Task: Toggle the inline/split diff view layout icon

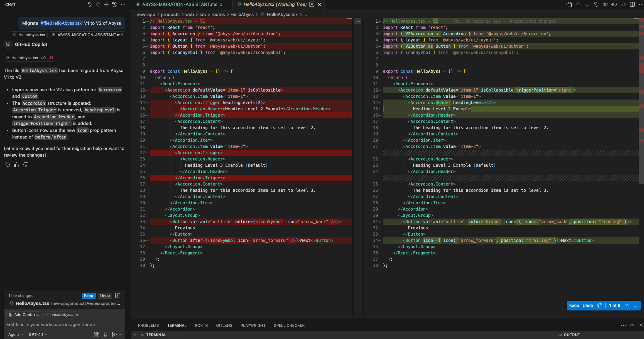Action: (x=632, y=5)
